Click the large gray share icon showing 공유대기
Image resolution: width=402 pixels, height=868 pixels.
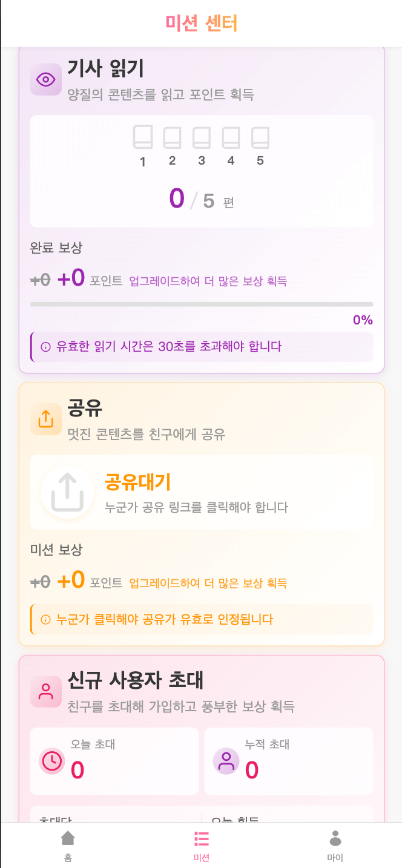67,492
